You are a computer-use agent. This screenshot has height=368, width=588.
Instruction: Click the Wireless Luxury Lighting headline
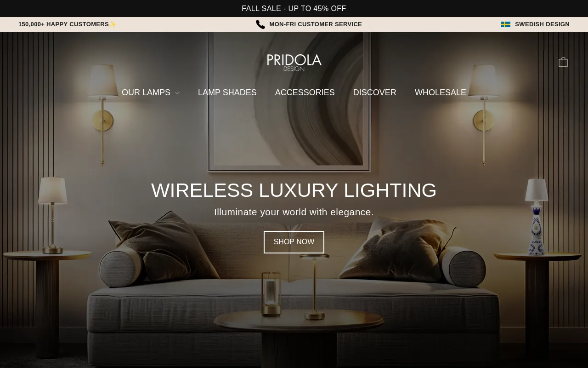294,190
